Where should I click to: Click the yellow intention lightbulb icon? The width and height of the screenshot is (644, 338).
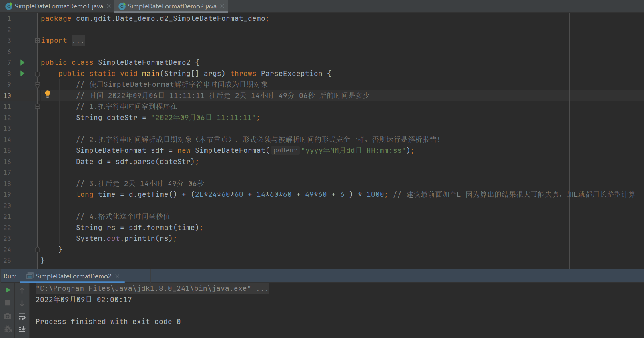48,94
